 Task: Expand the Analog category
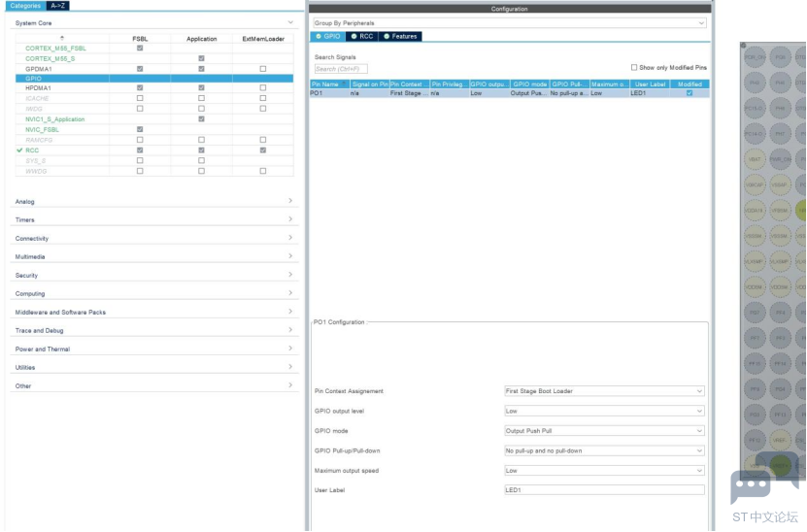click(x=290, y=201)
